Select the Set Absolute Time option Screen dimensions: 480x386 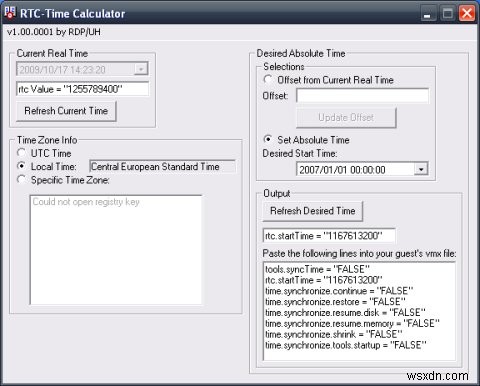tap(267, 139)
